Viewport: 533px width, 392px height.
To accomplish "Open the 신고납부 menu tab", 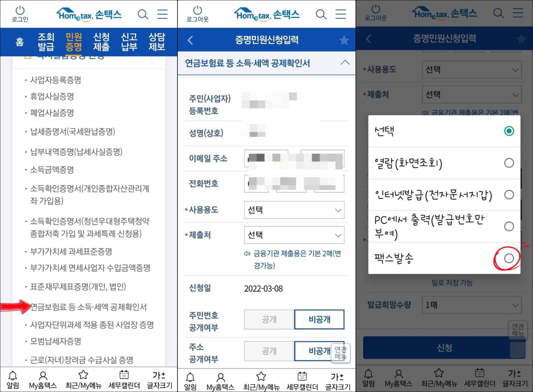I will coord(129,42).
